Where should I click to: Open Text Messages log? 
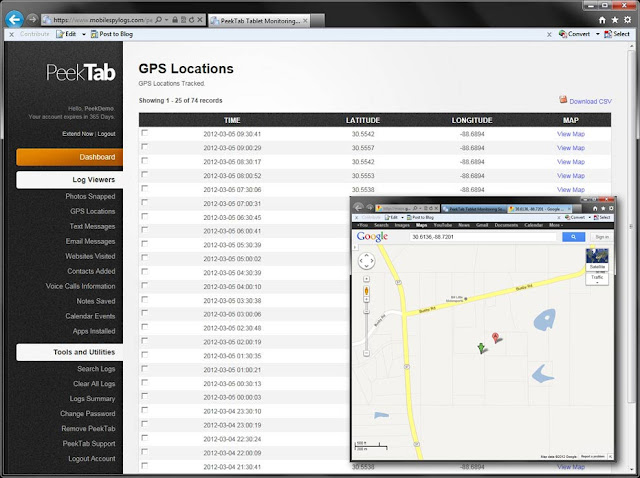92,226
